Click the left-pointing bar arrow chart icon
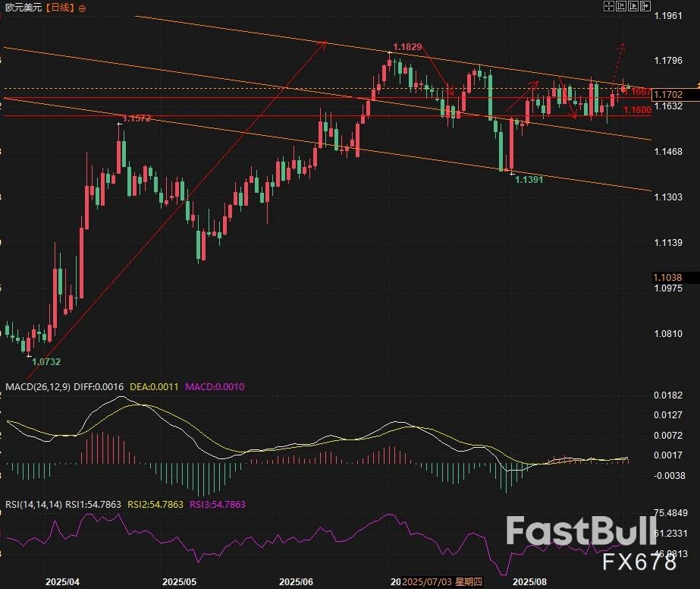This screenshot has height=589, width=700. (x=620, y=7)
